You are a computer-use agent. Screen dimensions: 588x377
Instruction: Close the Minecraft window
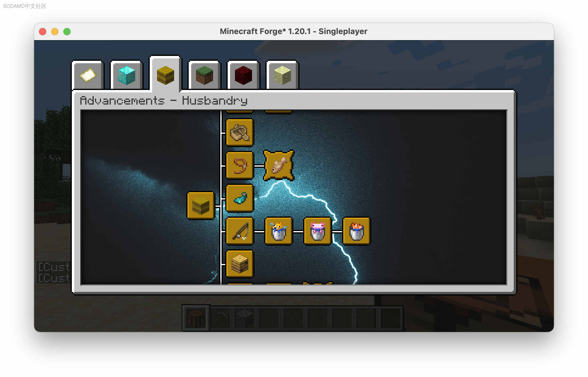coord(43,32)
